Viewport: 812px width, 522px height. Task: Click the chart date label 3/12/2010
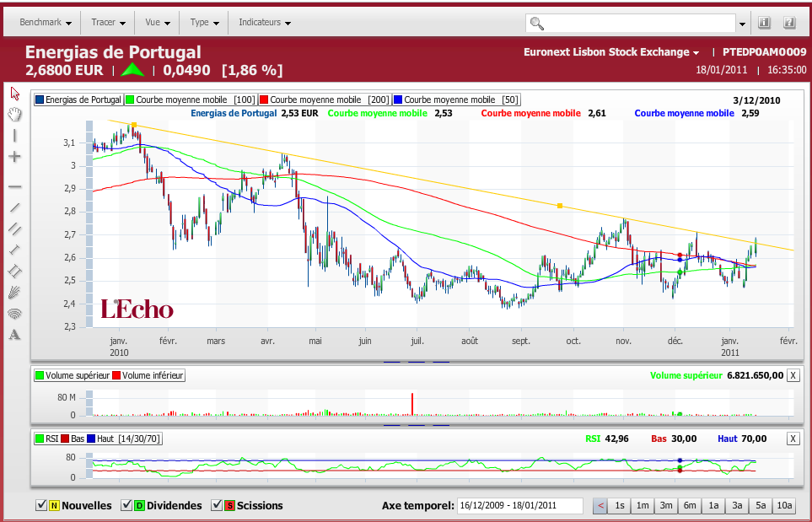[756, 100]
